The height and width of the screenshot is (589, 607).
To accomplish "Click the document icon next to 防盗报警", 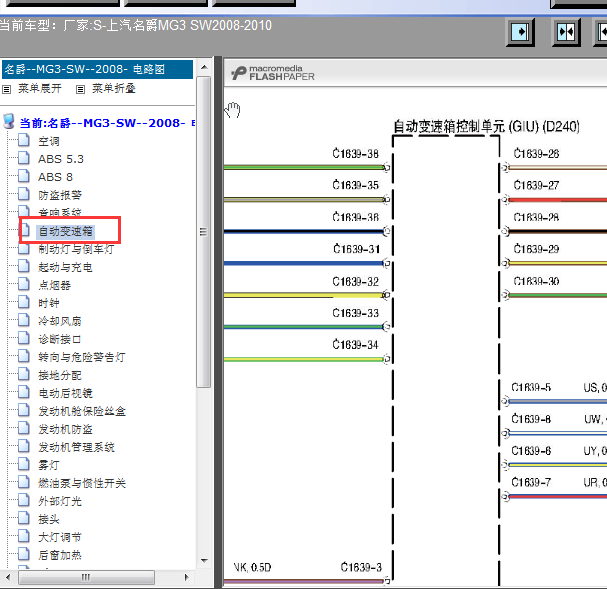I will pos(24,194).
